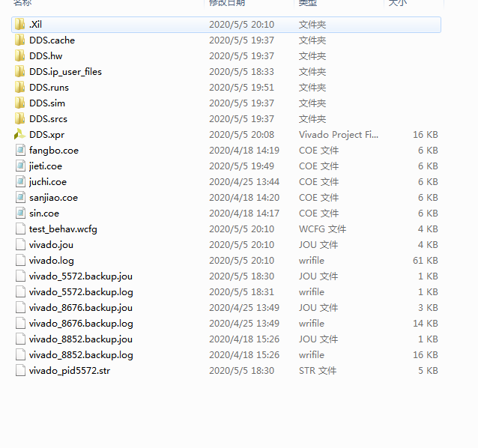This screenshot has height=448, width=478.
Task: Click the jieti.coe file icon
Action: pyautogui.click(x=20, y=166)
